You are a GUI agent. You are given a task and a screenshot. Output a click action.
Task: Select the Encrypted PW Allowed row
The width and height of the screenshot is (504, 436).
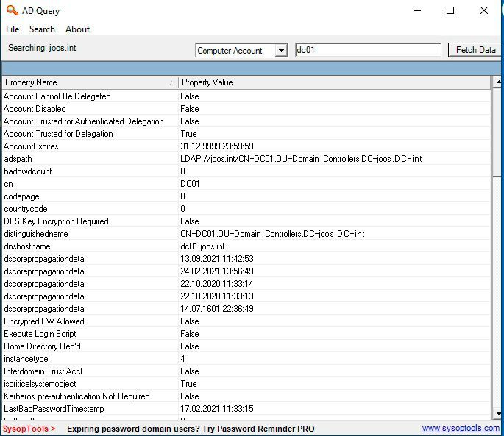[246, 321]
